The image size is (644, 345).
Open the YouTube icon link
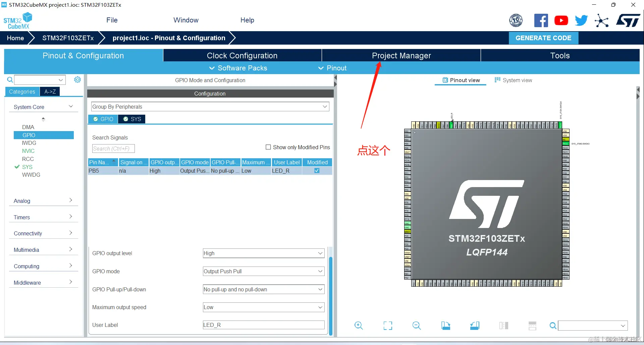(x=561, y=20)
